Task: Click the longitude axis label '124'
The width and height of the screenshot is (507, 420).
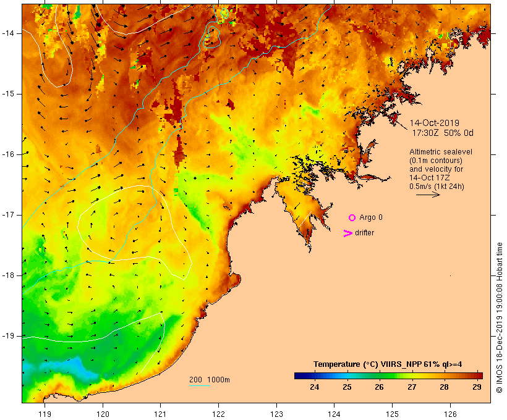Action: click(x=334, y=414)
